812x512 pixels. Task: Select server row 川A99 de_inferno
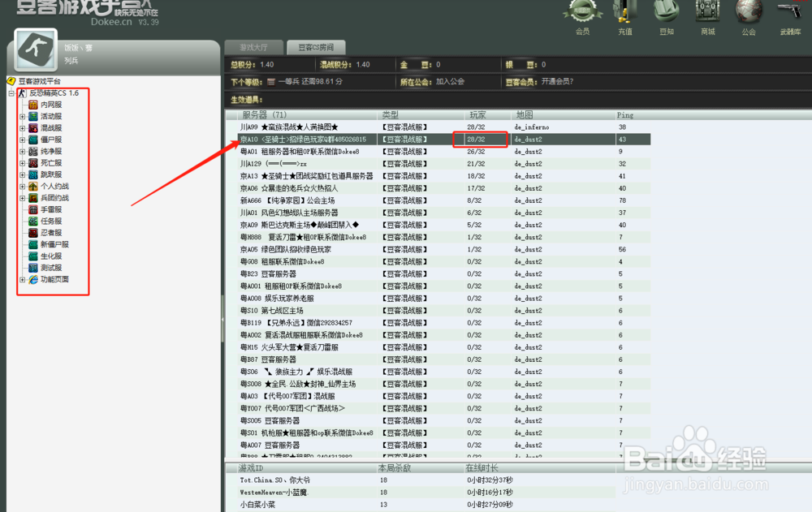[x=444, y=127]
